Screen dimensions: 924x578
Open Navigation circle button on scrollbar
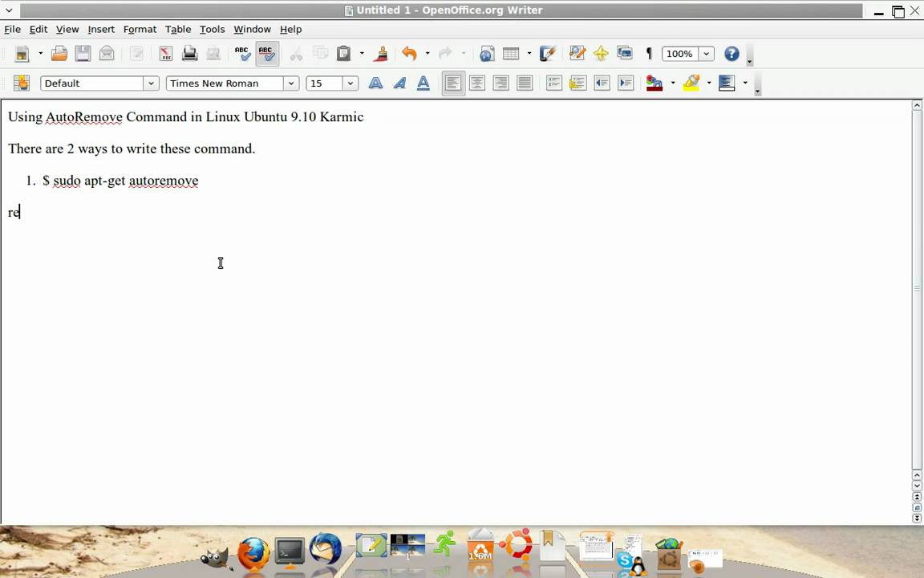[x=917, y=507]
